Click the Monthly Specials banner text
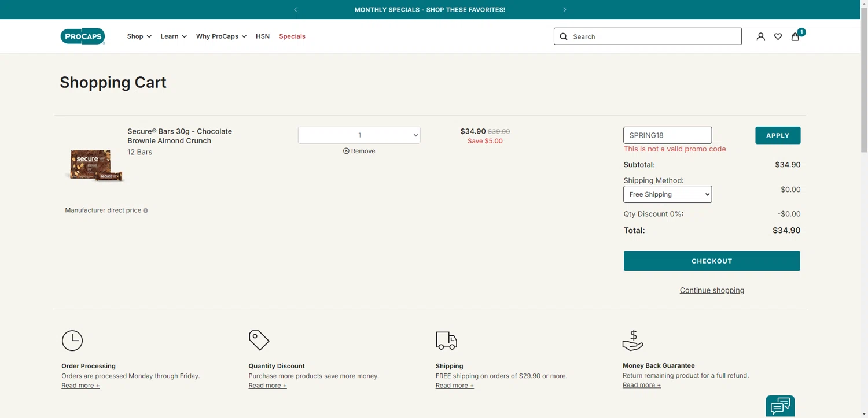 click(x=430, y=10)
